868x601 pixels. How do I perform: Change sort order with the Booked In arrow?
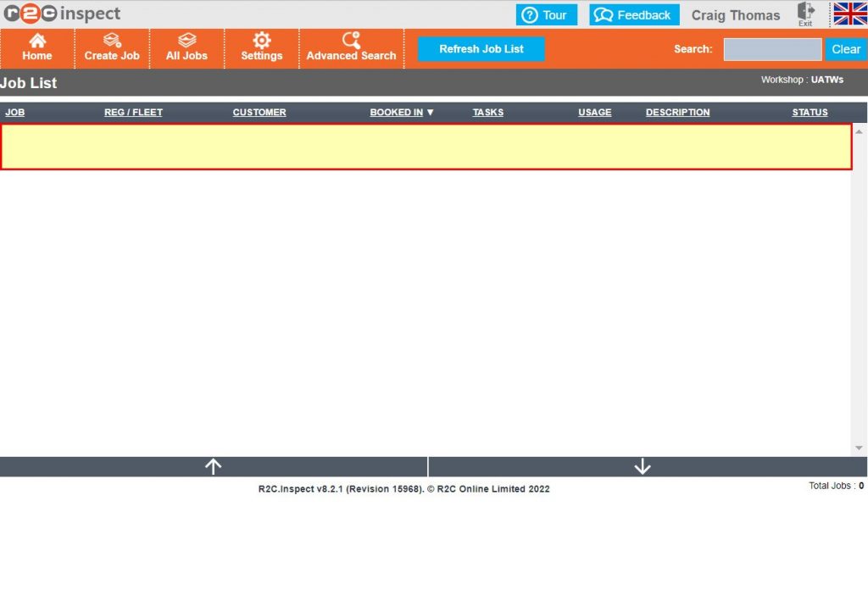click(x=431, y=112)
